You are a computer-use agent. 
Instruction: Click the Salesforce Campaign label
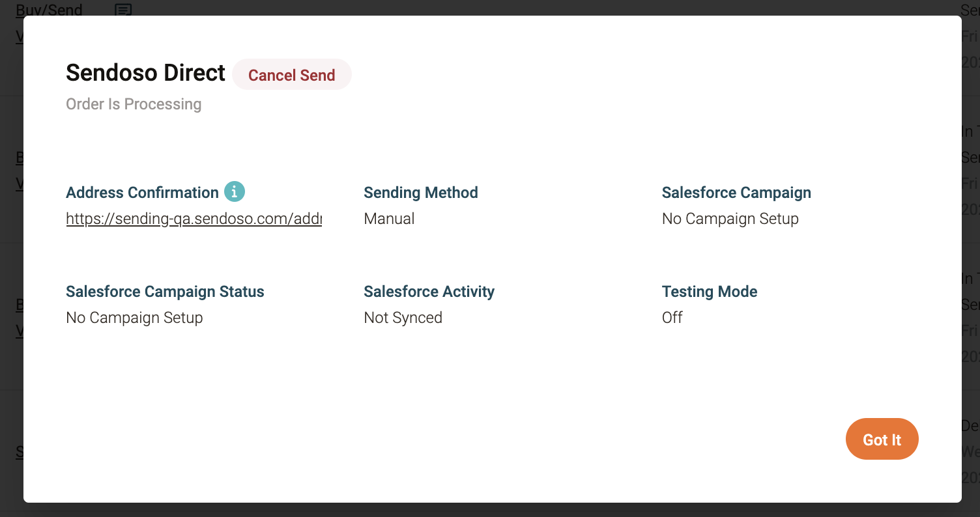pyautogui.click(x=736, y=193)
